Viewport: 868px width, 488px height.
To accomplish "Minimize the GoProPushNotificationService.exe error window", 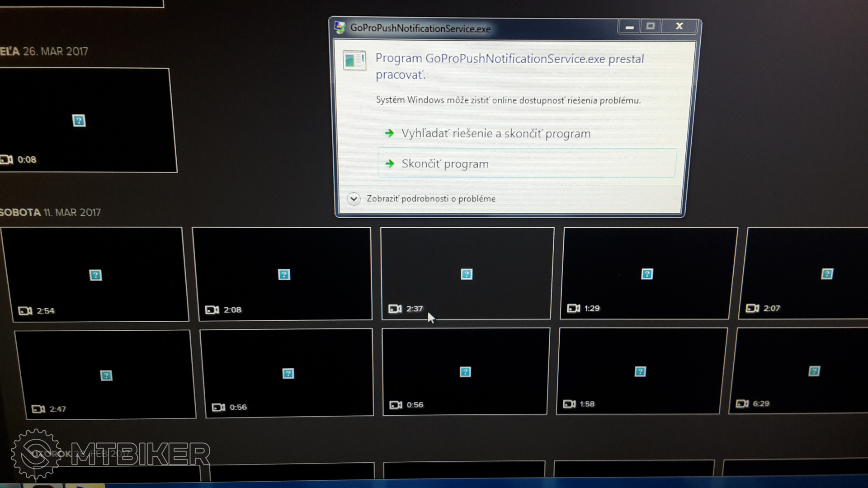I will pyautogui.click(x=629, y=27).
